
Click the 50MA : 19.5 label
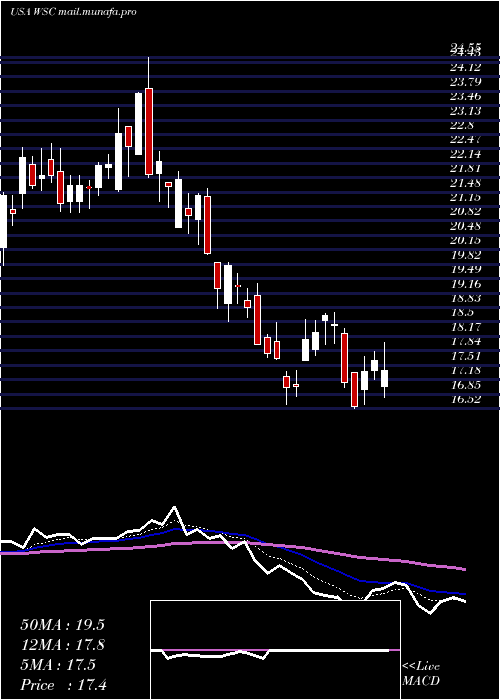(62, 625)
